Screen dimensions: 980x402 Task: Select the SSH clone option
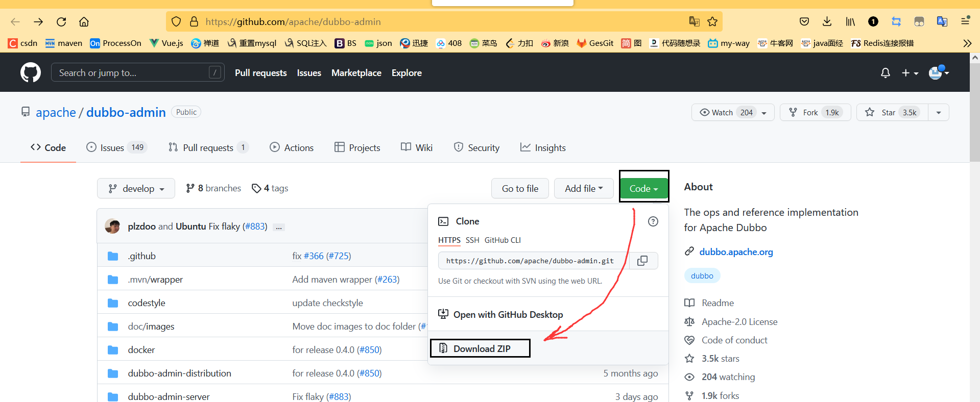click(472, 240)
